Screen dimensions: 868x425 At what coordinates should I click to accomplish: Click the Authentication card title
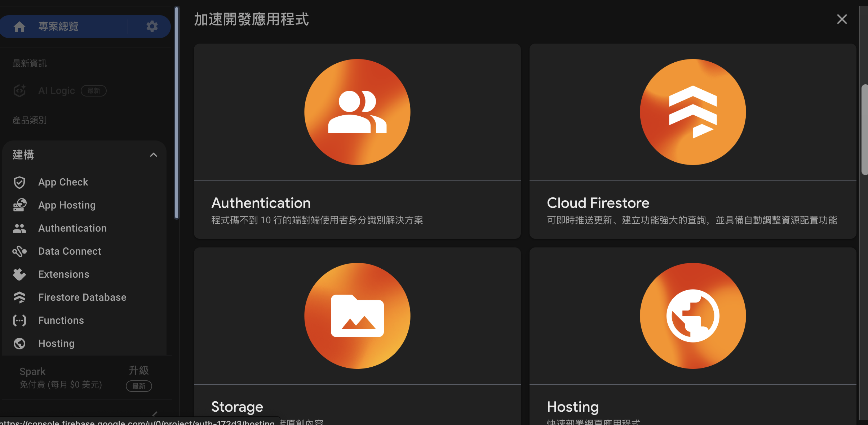(261, 203)
